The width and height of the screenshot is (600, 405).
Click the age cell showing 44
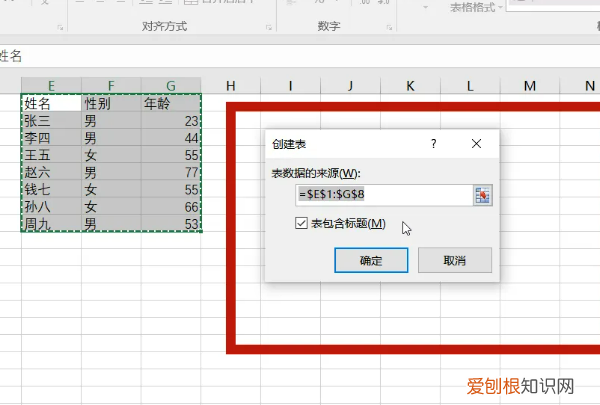171,137
